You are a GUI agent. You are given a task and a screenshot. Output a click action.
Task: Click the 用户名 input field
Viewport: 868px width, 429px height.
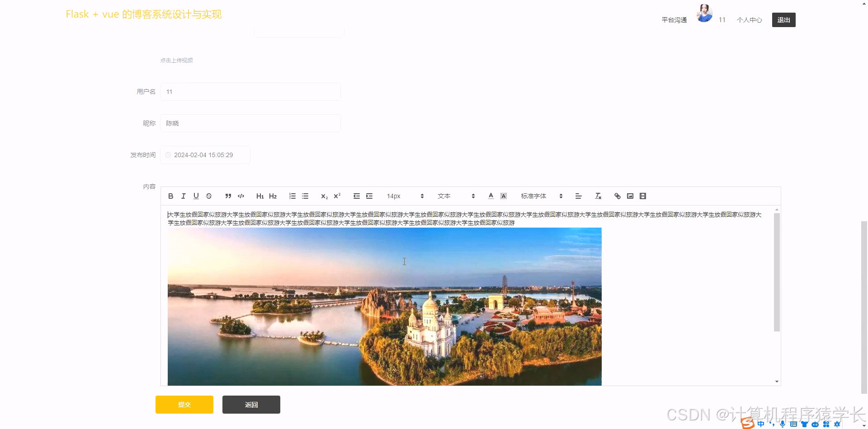(x=250, y=92)
